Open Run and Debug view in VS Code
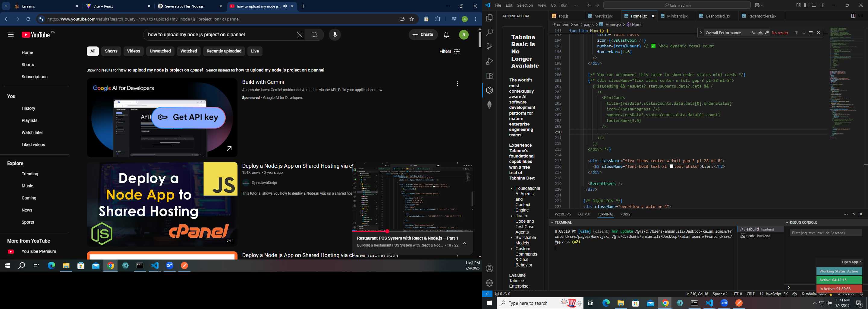868x309 pixels. click(x=489, y=61)
